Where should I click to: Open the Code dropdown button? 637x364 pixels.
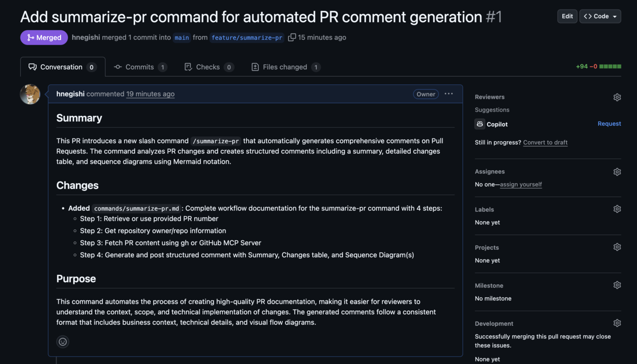click(600, 16)
